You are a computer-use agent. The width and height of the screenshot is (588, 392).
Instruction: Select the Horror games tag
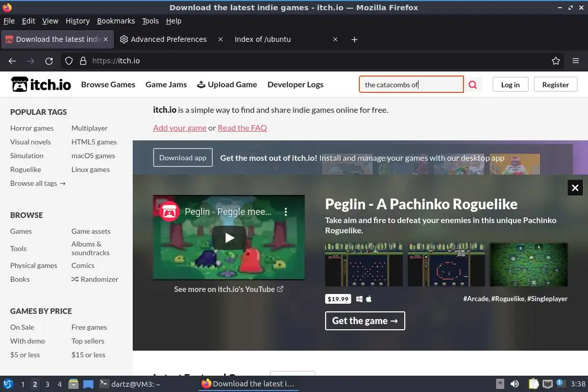pos(32,128)
